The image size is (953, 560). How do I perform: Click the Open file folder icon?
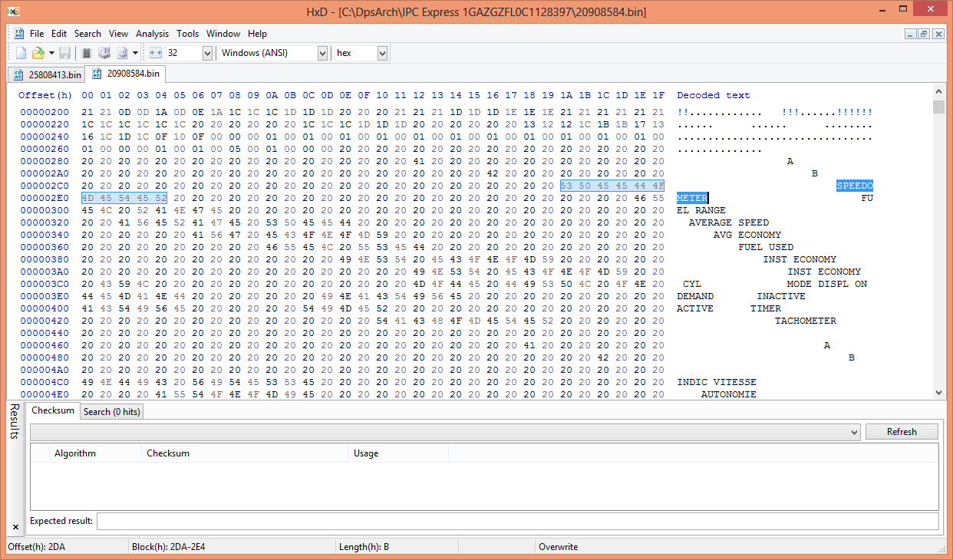(38, 53)
